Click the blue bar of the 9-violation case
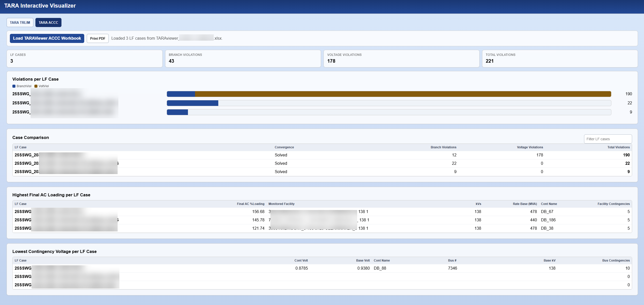The image size is (644, 305). coord(177,112)
